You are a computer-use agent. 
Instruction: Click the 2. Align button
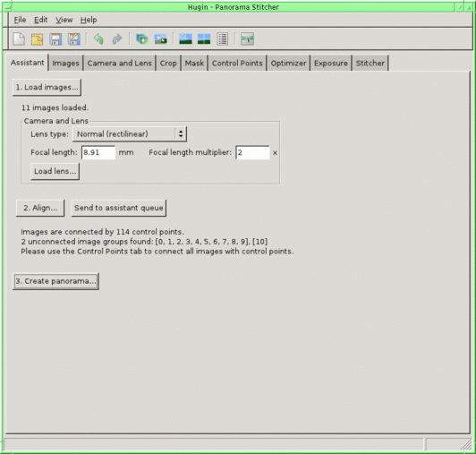[x=40, y=208]
